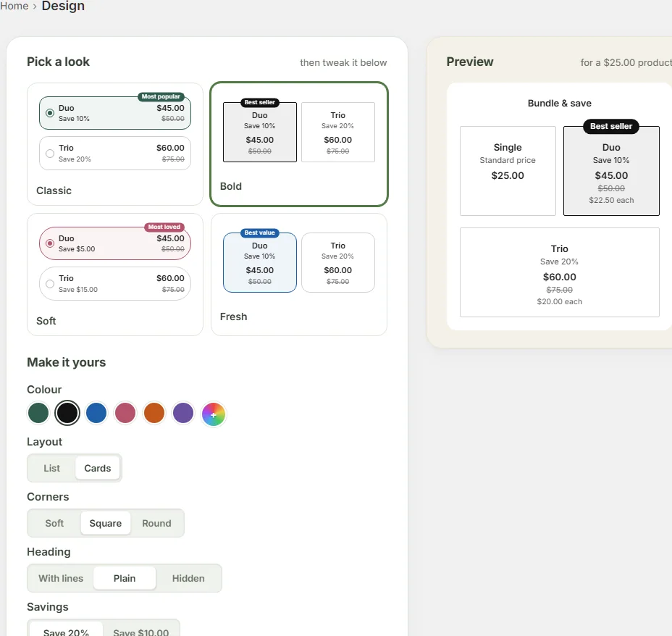This screenshot has height=636, width=672.
Task: Select the blue colour swatch
Action: pos(96,413)
